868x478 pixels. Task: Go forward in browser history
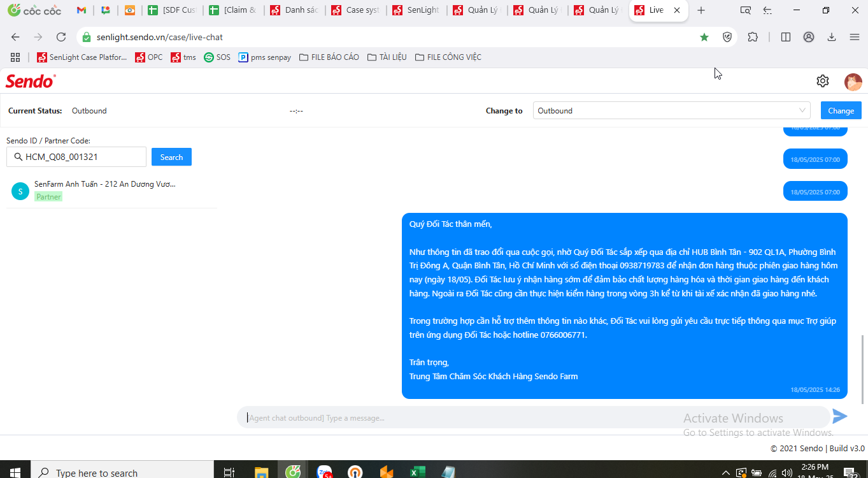[38, 37]
